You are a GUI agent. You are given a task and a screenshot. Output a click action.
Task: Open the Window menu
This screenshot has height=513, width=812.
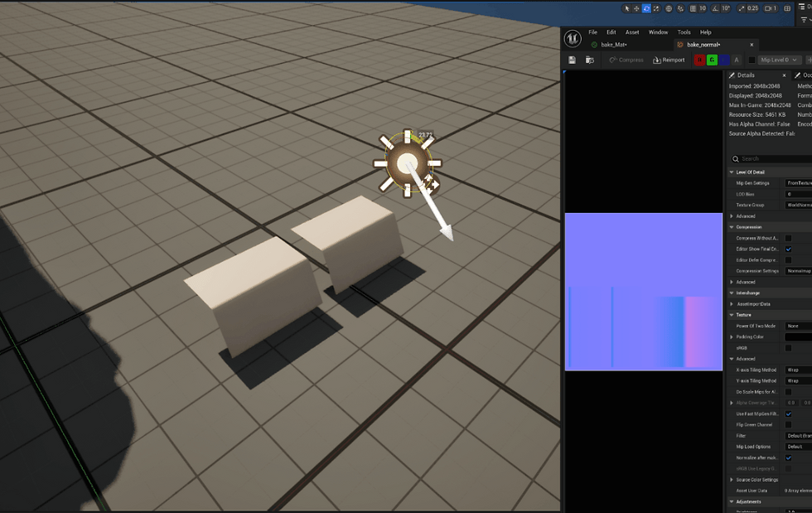coord(658,32)
